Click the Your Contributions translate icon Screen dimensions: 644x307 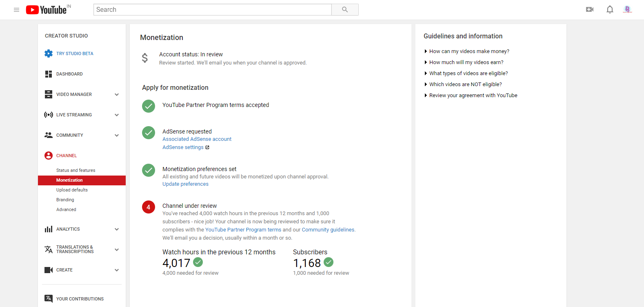tap(49, 298)
